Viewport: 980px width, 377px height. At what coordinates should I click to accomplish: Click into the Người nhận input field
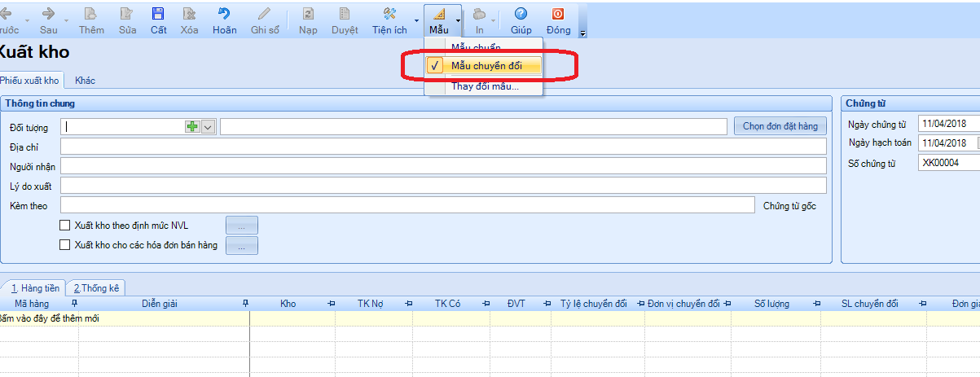click(443, 166)
